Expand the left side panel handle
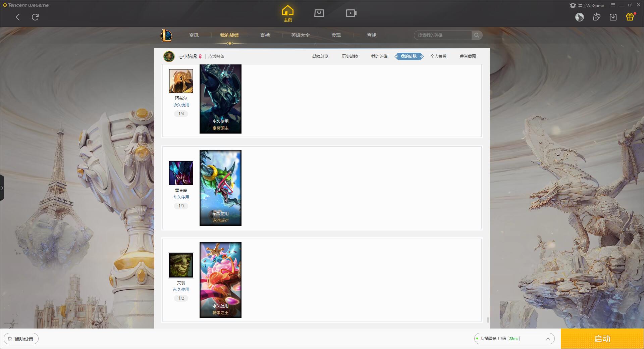 [x=2, y=188]
